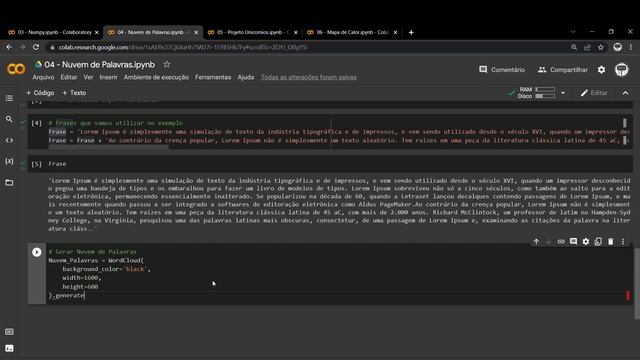Viewport: 640px width, 360px height.
Task: Open the Ferramentas menu
Action: point(213,77)
